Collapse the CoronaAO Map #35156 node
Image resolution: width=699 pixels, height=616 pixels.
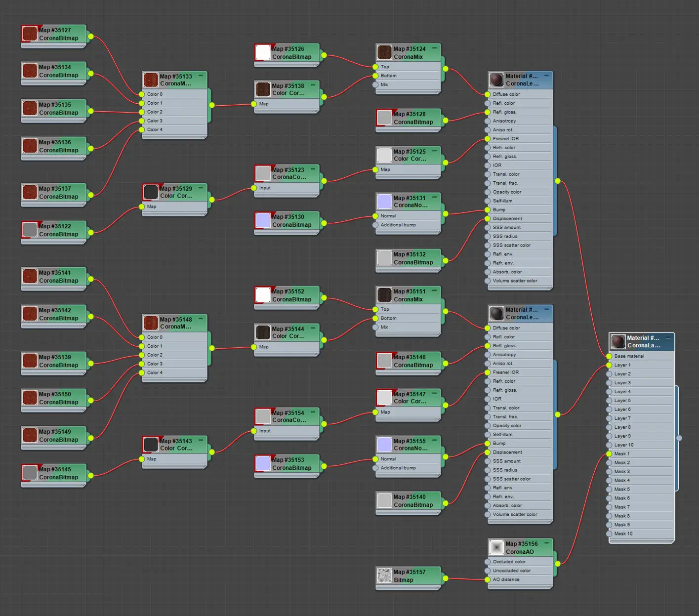(x=547, y=543)
